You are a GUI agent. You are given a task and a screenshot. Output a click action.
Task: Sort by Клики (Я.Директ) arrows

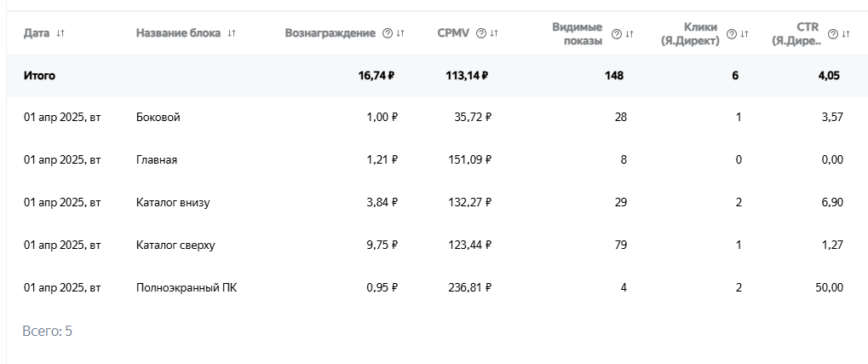pyautogui.click(x=744, y=34)
